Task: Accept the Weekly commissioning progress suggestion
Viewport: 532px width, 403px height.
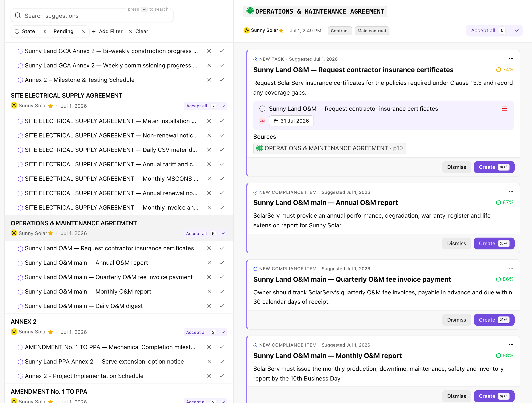Action: [x=222, y=65]
